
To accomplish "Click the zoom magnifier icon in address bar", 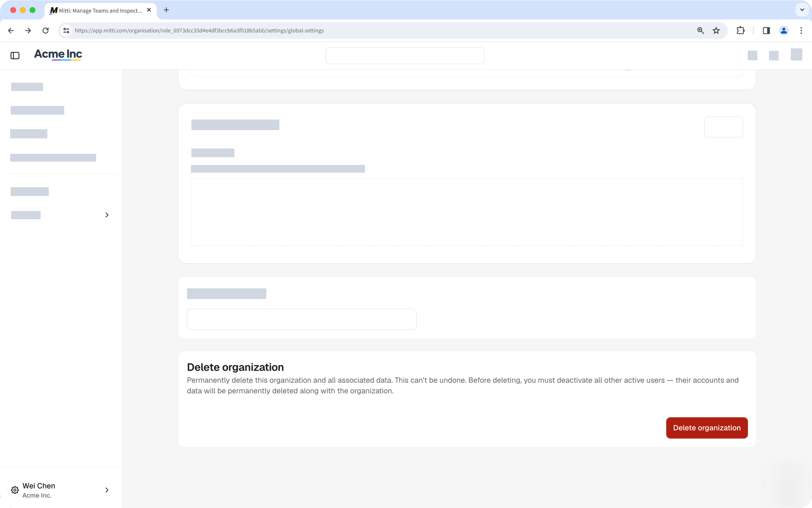I will point(700,30).
